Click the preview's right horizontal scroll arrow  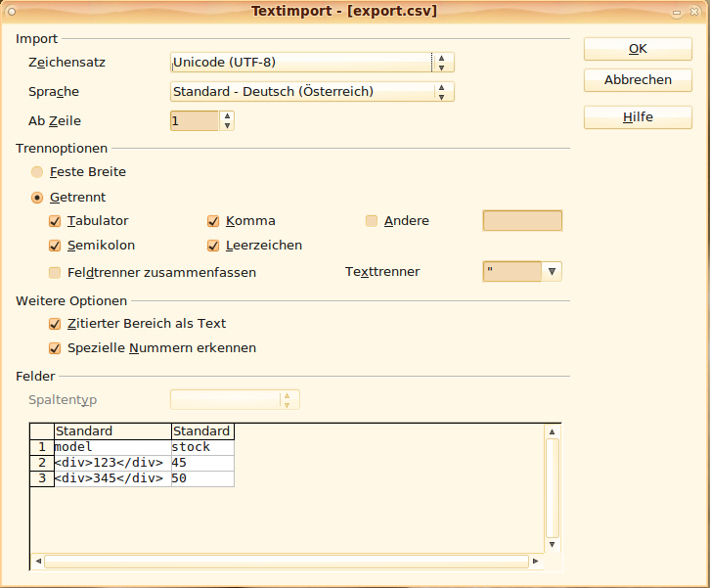click(x=535, y=562)
